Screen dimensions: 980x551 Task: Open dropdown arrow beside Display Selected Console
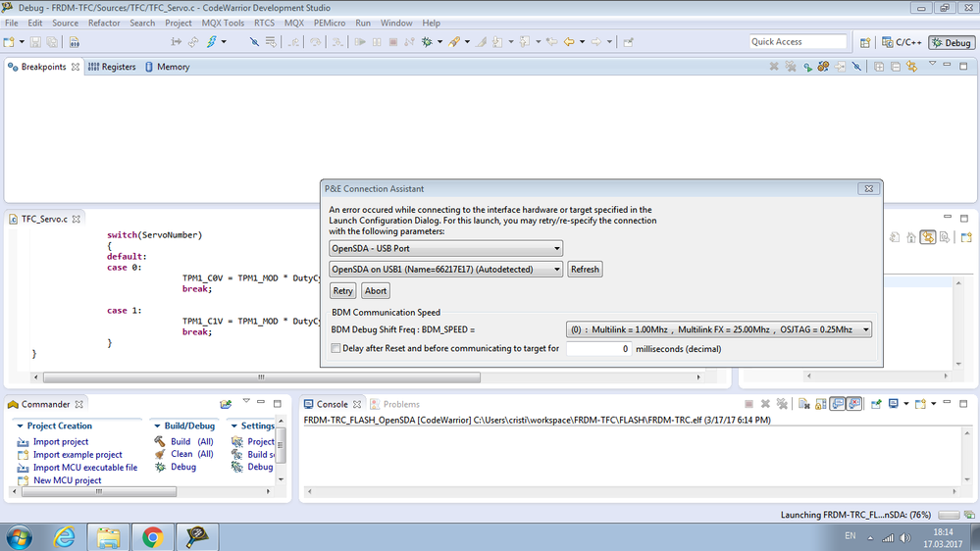pyautogui.click(x=905, y=404)
